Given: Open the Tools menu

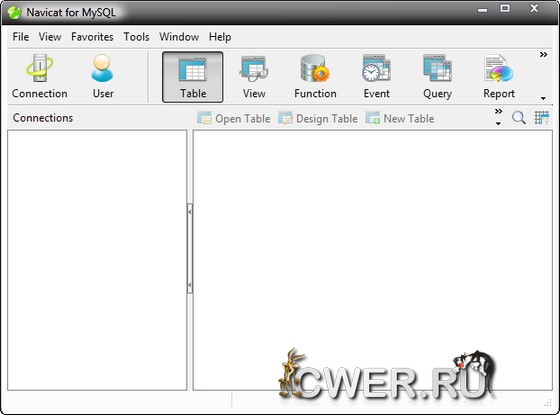Looking at the screenshot, I should pos(136,37).
